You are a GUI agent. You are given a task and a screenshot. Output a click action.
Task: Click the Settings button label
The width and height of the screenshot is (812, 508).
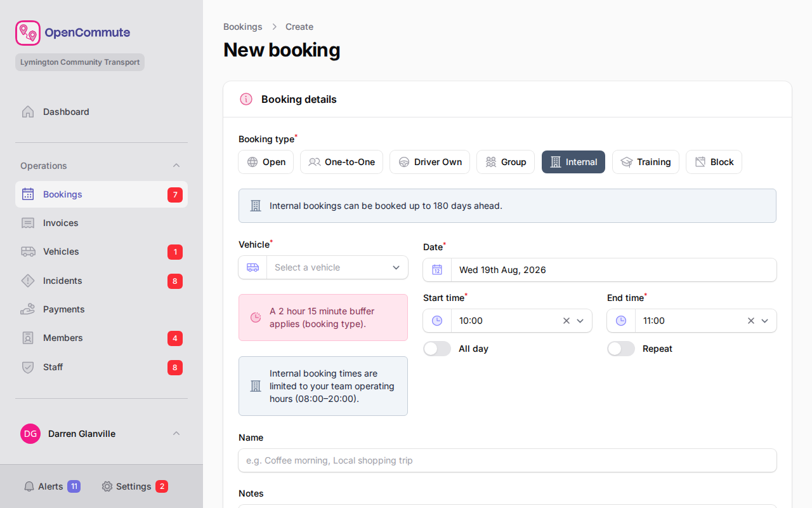[134, 486]
